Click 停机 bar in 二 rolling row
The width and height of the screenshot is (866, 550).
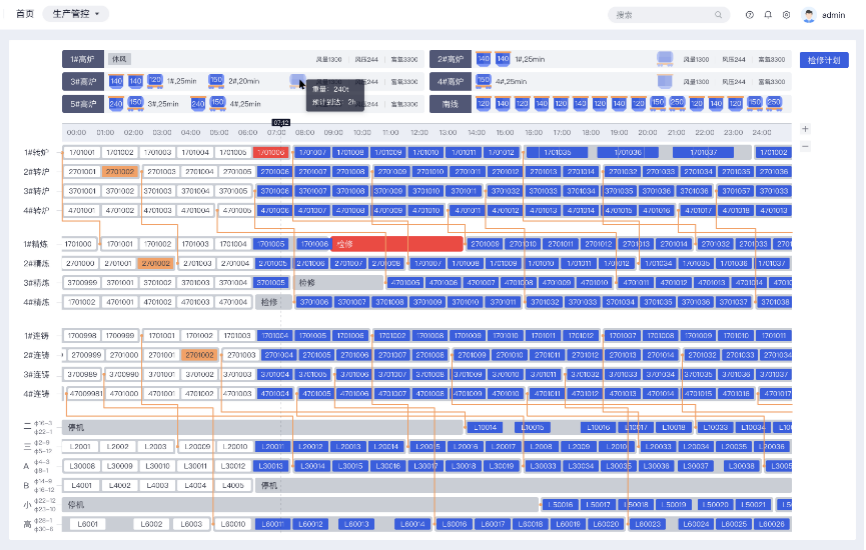point(262,427)
